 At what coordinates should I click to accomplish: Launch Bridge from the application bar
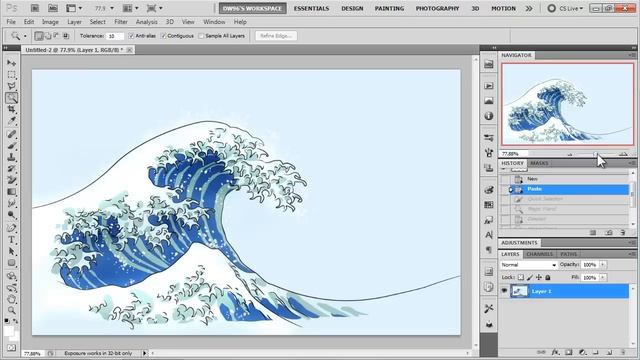pos(35,8)
